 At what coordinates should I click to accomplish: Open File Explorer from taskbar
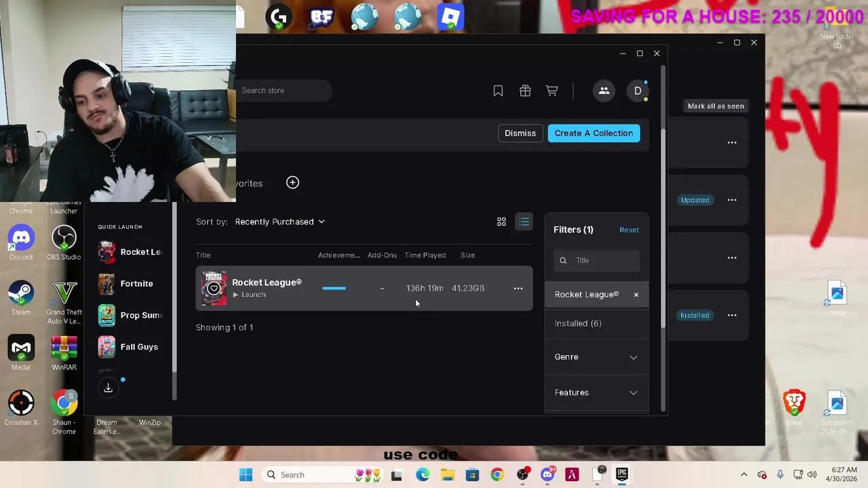[448, 475]
